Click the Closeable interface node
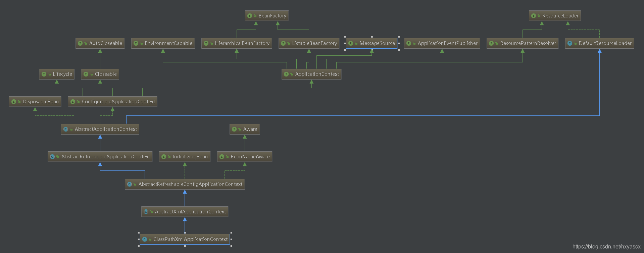This screenshot has width=644, height=253. [100, 74]
